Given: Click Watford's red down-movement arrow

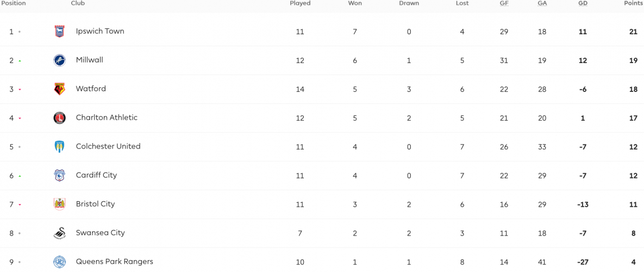Looking at the screenshot, I should pos(20,90).
